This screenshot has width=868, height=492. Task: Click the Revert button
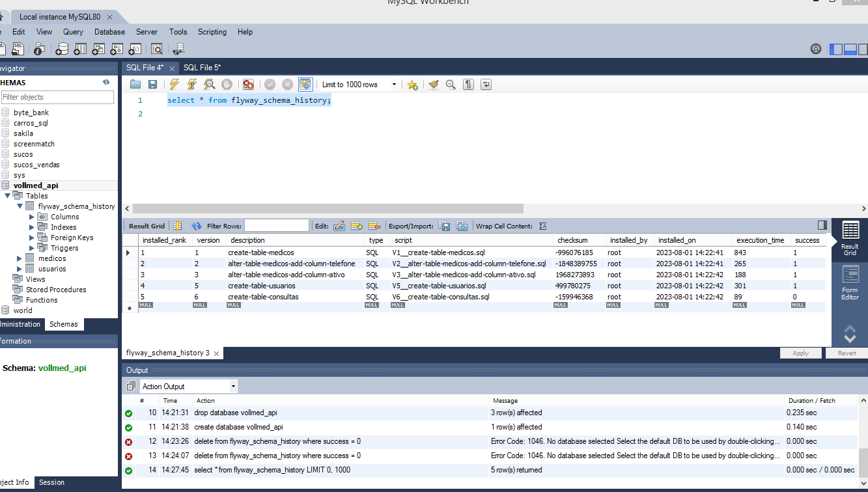pos(847,353)
